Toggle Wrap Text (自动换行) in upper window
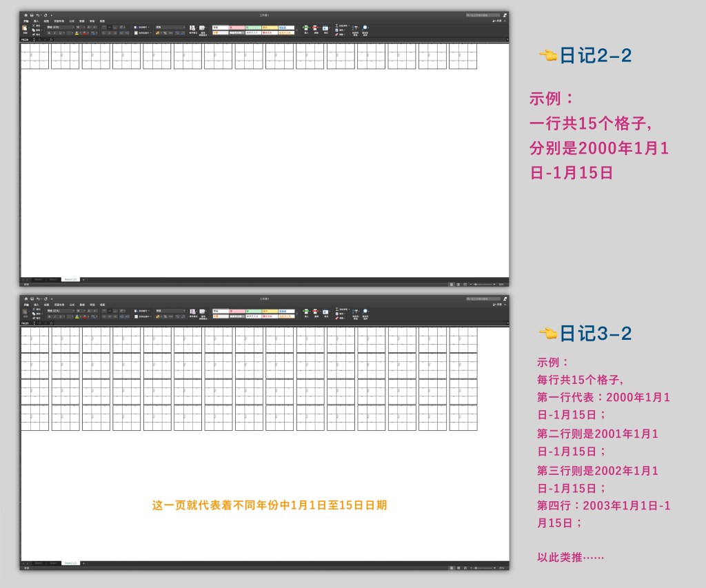706x588 pixels. 141,27
